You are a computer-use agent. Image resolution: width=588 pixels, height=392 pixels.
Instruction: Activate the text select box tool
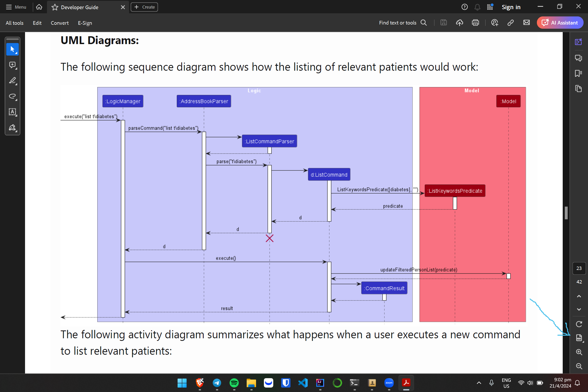coord(12,112)
